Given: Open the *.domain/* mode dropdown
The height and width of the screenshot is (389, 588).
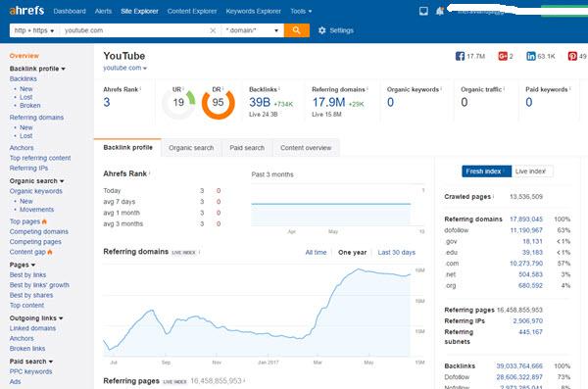Looking at the screenshot, I should click(x=252, y=30).
